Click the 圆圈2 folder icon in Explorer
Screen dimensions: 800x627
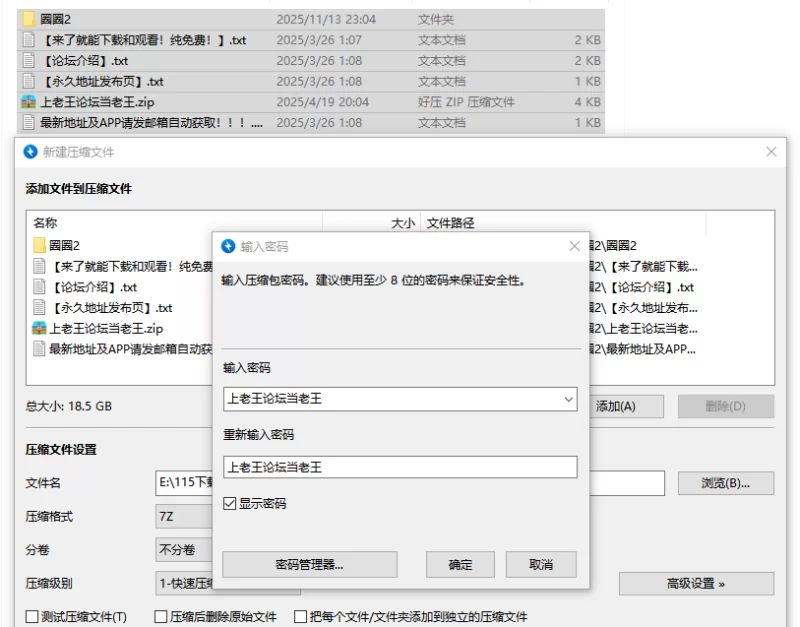click(x=29, y=19)
